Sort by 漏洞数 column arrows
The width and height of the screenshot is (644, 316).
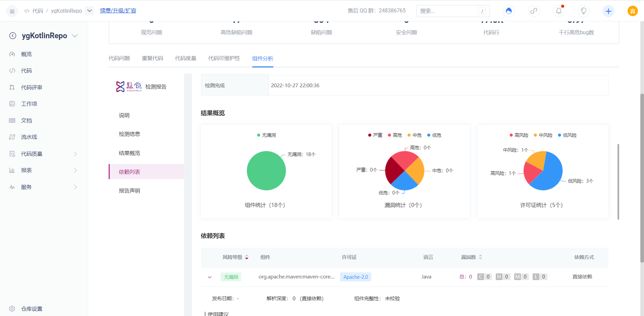point(480,257)
